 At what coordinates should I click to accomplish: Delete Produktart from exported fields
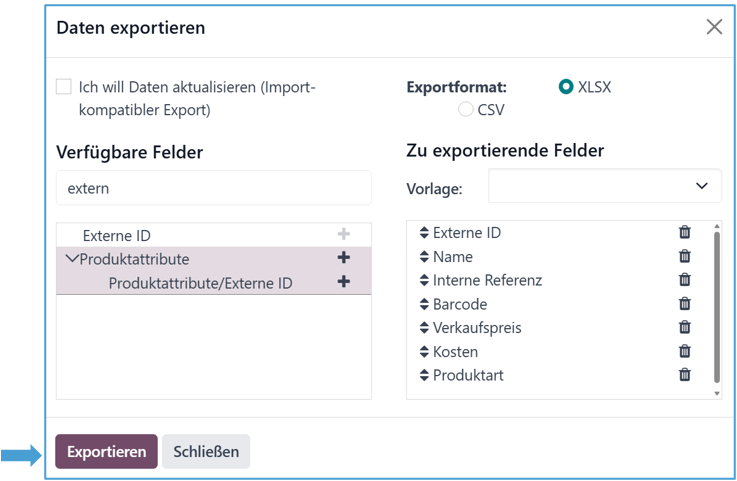685,375
